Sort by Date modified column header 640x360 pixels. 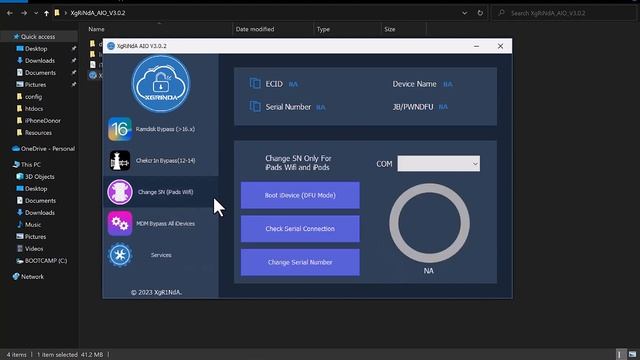[255, 29]
